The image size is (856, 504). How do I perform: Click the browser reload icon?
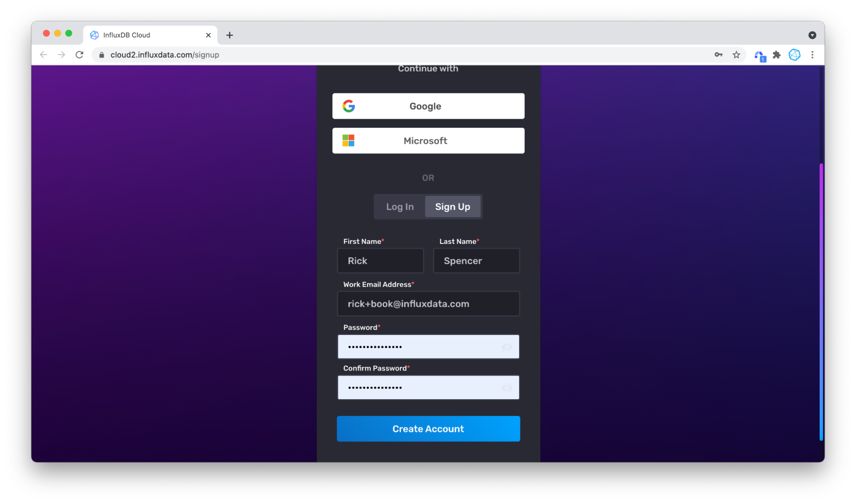(79, 55)
